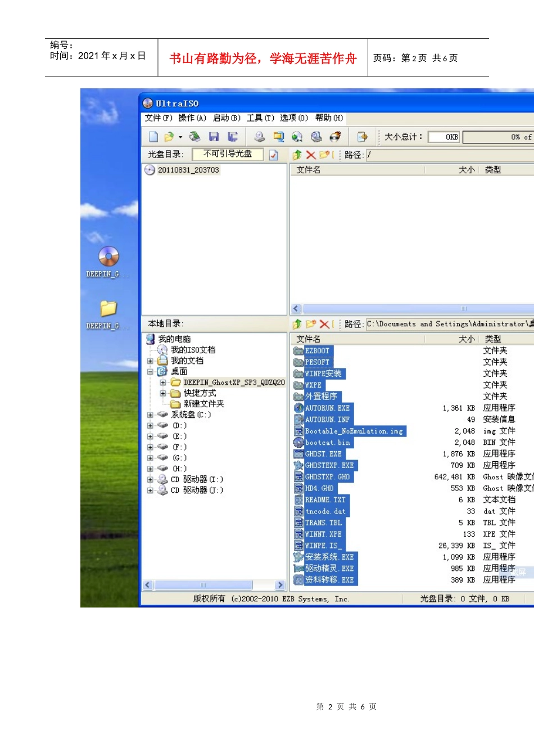Click the up-folder icon in the local pane

tap(297, 324)
